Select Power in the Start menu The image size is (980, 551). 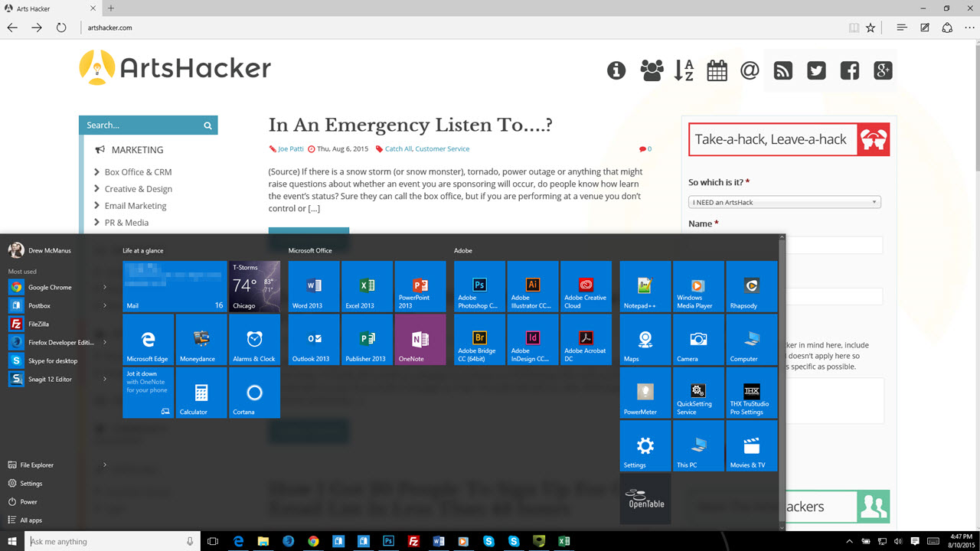tap(22, 502)
